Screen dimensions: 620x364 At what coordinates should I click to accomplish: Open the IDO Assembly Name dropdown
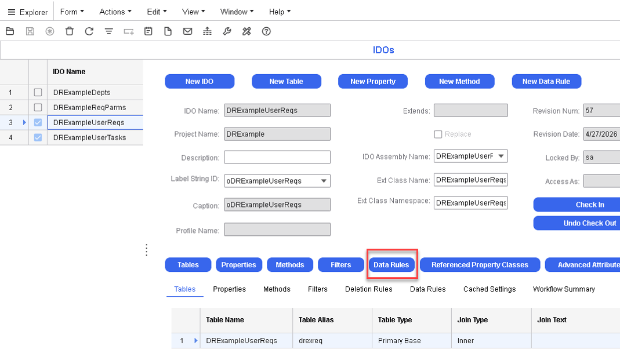501,156
